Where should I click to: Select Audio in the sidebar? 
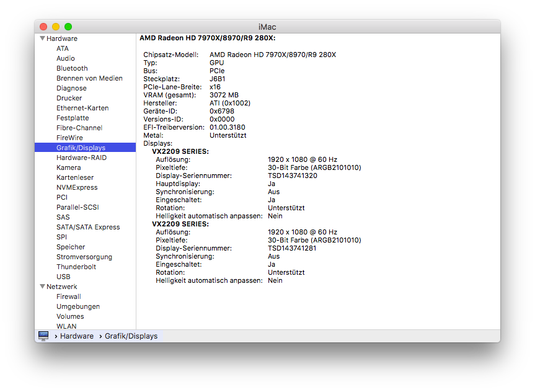pyautogui.click(x=66, y=58)
